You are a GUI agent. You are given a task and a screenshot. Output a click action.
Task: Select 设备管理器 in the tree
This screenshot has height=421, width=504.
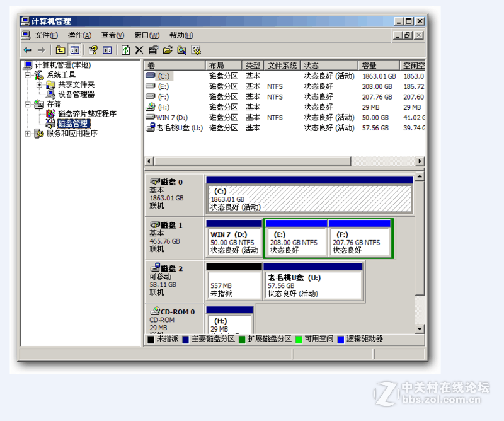(76, 94)
